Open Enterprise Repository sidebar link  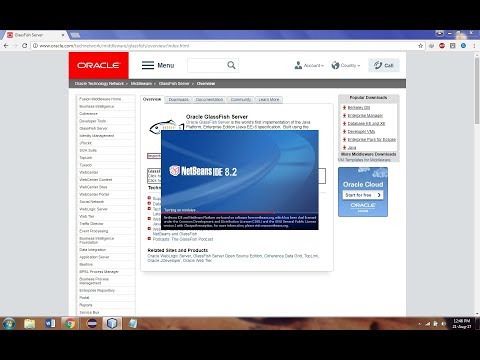[97, 290]
